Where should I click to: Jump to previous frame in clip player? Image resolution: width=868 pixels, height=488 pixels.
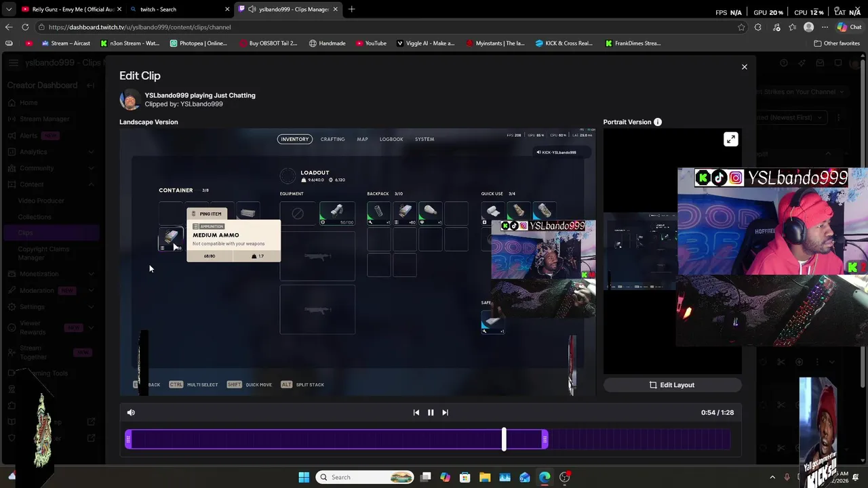pos(416,412)
